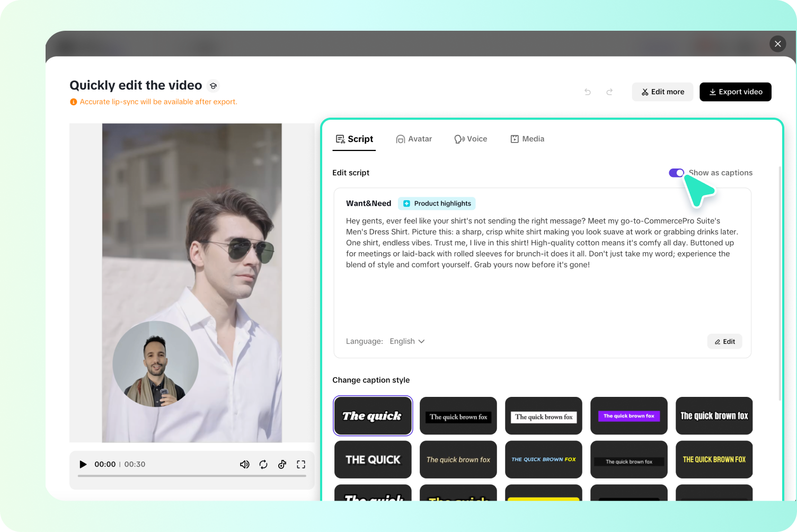
Task: Click the "Accurate lip-sync" notice text
Action: [x=158, y=102]
